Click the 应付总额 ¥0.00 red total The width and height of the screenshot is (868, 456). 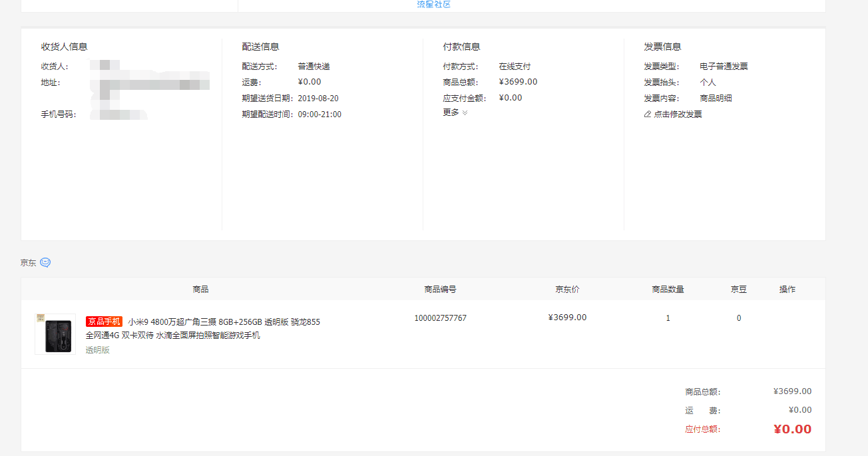(792, 429)
